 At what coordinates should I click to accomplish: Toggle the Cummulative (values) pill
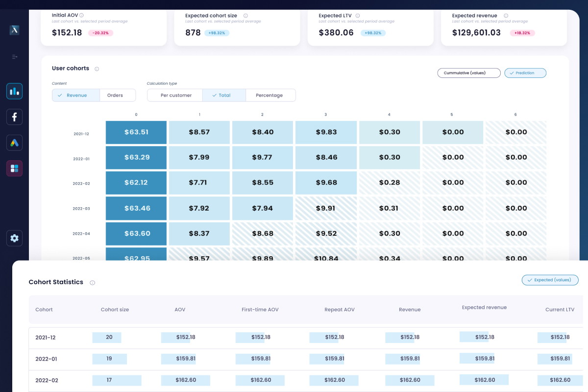click(x=469, y=73)
